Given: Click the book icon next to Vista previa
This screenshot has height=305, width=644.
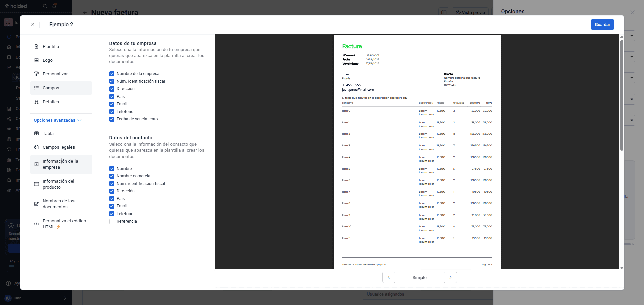Looking at the screenshot, I should (444, 12).
